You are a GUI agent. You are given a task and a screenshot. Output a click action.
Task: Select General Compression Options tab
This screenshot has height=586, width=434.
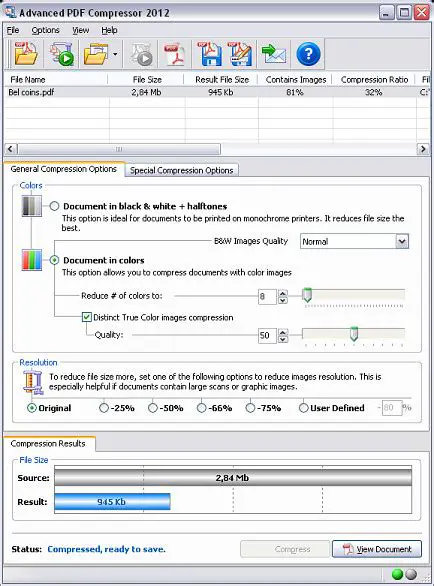pos(64,169)
